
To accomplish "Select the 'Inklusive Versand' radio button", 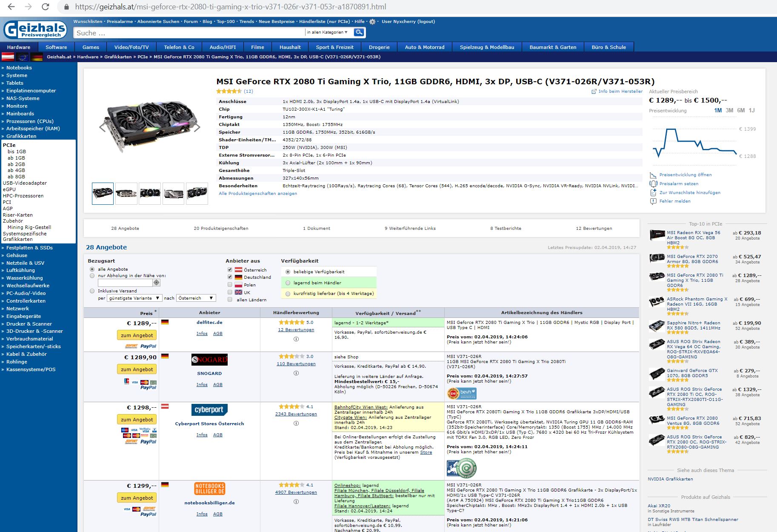I will (92, 291).
